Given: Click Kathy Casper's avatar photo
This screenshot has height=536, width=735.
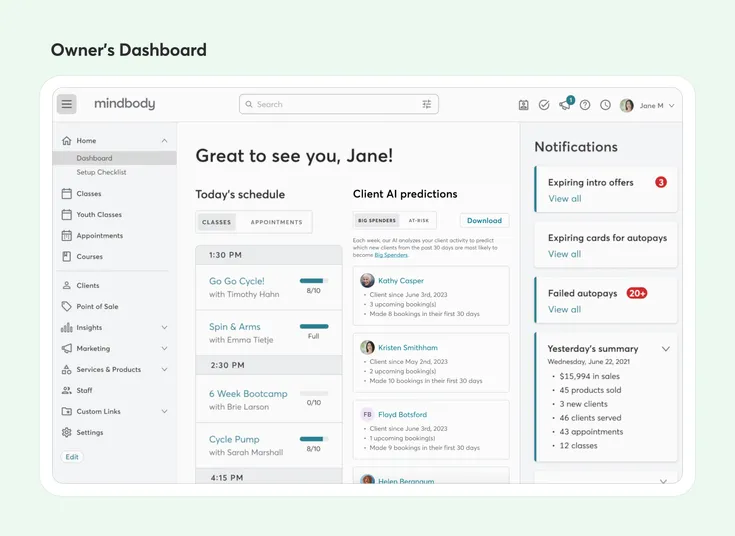Looking at the screenshot, I should (x=367, y=280).
